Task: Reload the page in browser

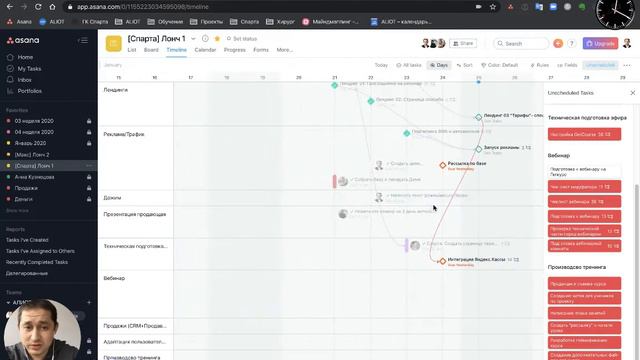Action: pos(38,7)
